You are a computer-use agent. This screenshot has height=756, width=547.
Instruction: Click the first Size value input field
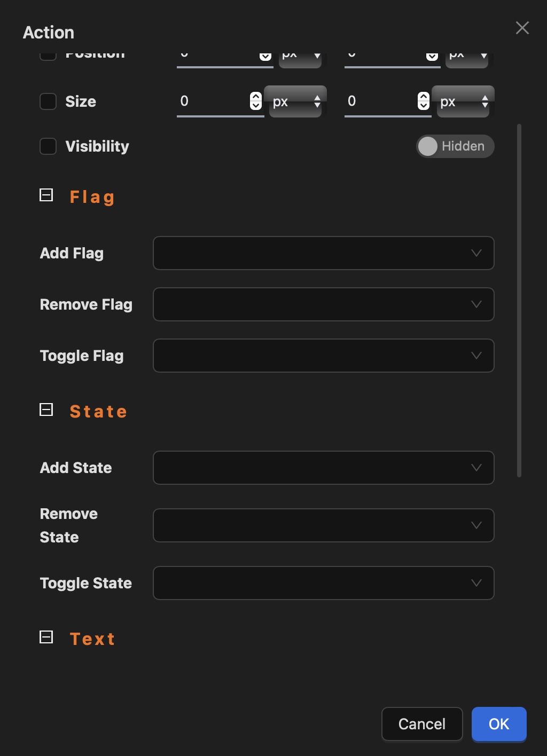213,101
